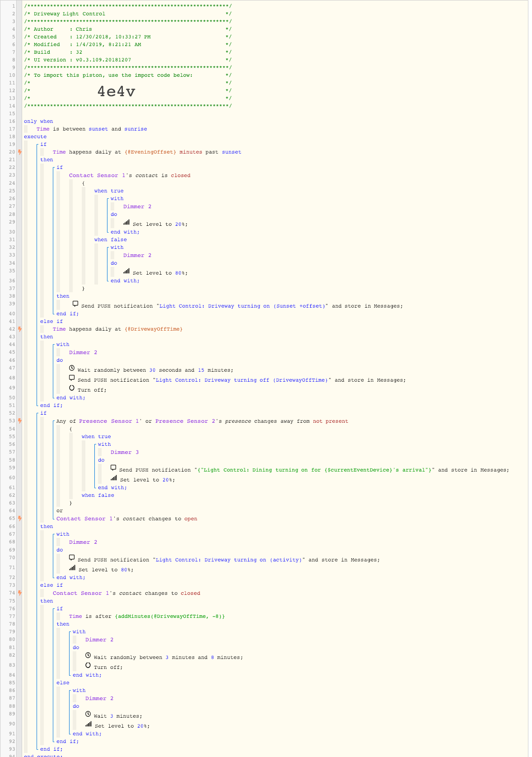The image size is (532, 757).
Task: Click the notification icon for "(Sunset +offset)" message
Action: coord(75,304)
